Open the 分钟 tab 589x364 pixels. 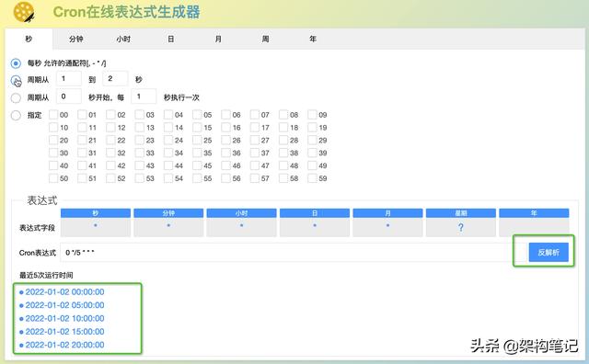coord(76,39)
